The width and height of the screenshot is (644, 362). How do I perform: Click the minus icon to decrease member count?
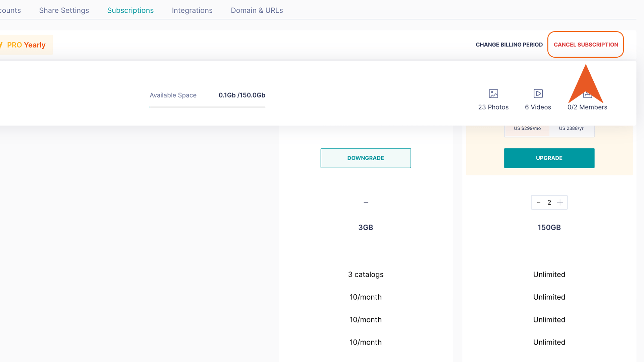[539, 202]
